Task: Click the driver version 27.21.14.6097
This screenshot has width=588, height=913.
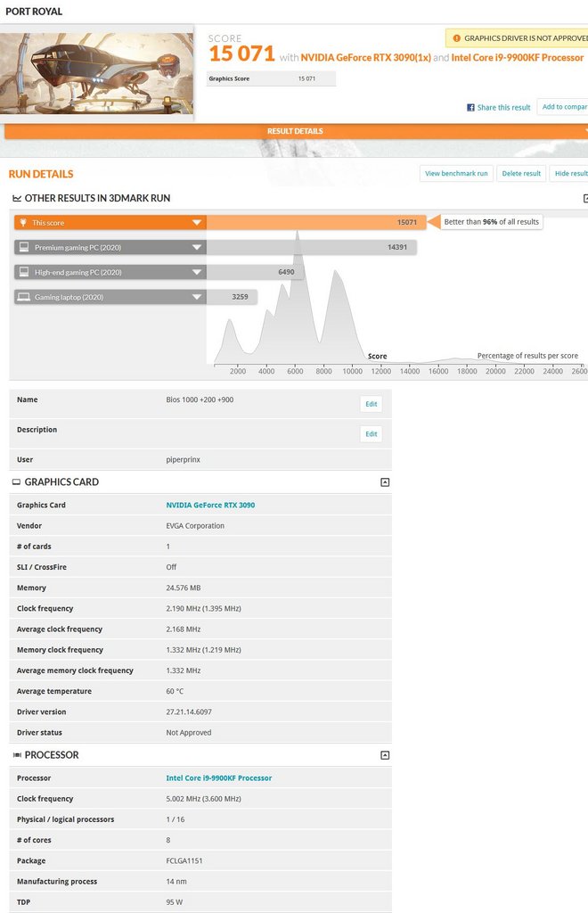Action: pos(189,712)
